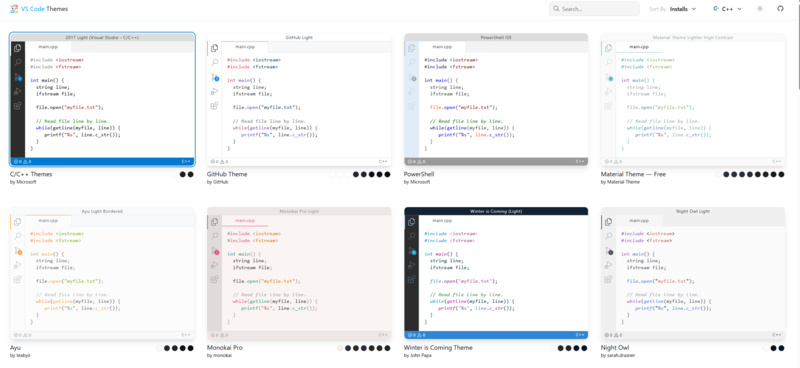Open the GitHub Theme title link
Viewport: 800px width, 368px height.
pos(227,174)
